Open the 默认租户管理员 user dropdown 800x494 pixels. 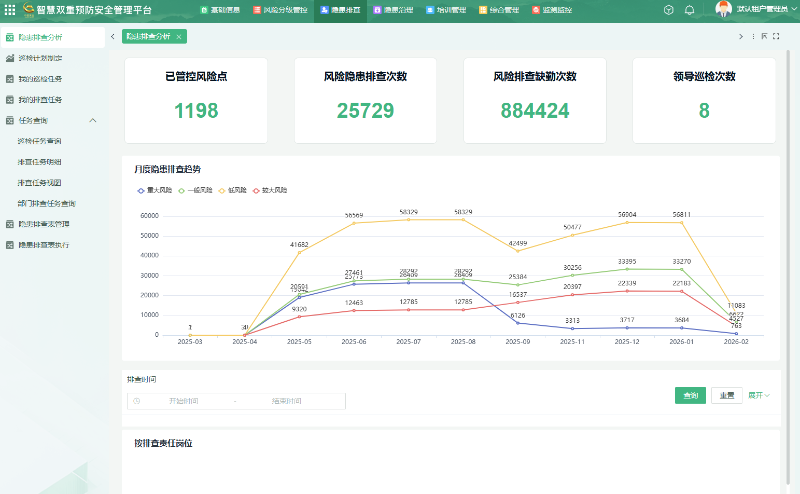tap(766, 9)
